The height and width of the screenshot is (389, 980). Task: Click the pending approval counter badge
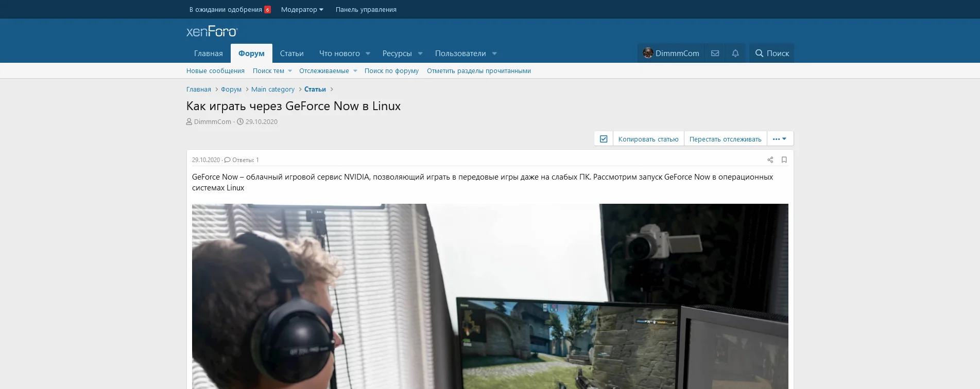(267, 10)
